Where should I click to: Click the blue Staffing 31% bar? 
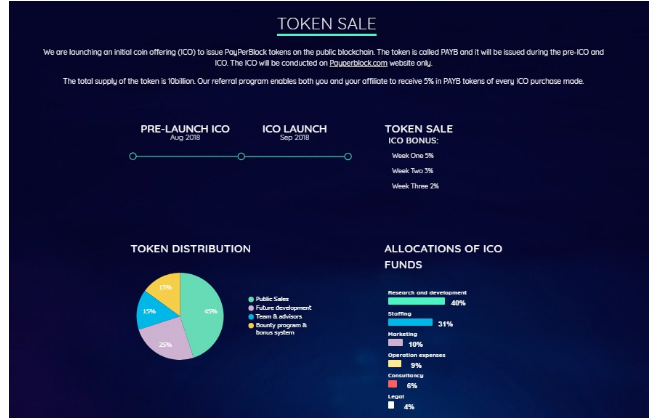(x=410, y=323)
